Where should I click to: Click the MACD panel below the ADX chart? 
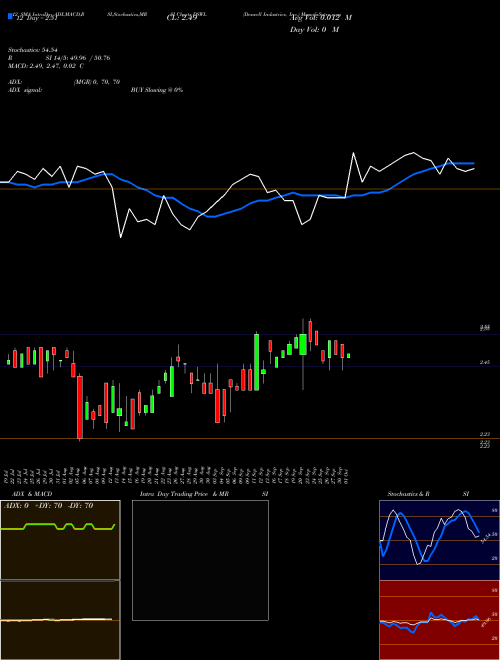60,620
